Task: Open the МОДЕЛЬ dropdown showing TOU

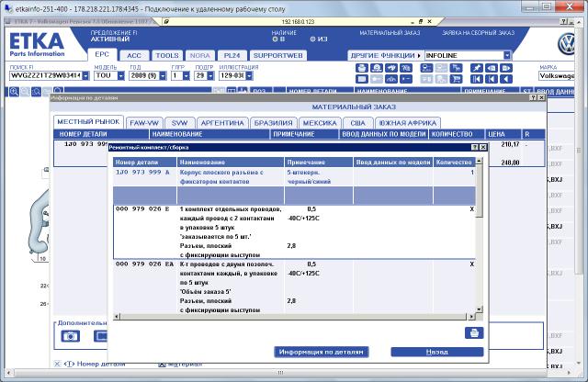Action: 120,75
